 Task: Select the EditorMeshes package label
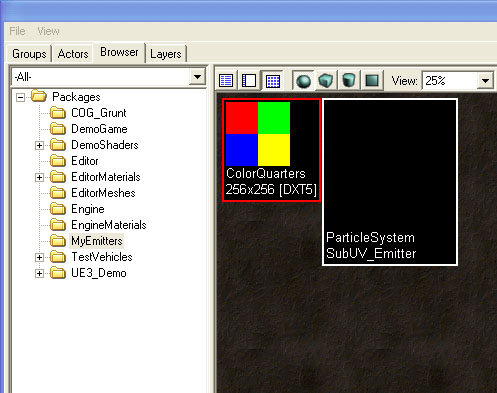pos(103,193)
